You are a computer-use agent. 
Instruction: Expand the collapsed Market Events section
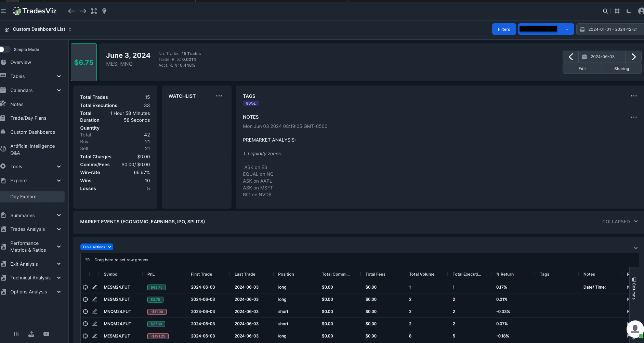(x=620, y=222)
